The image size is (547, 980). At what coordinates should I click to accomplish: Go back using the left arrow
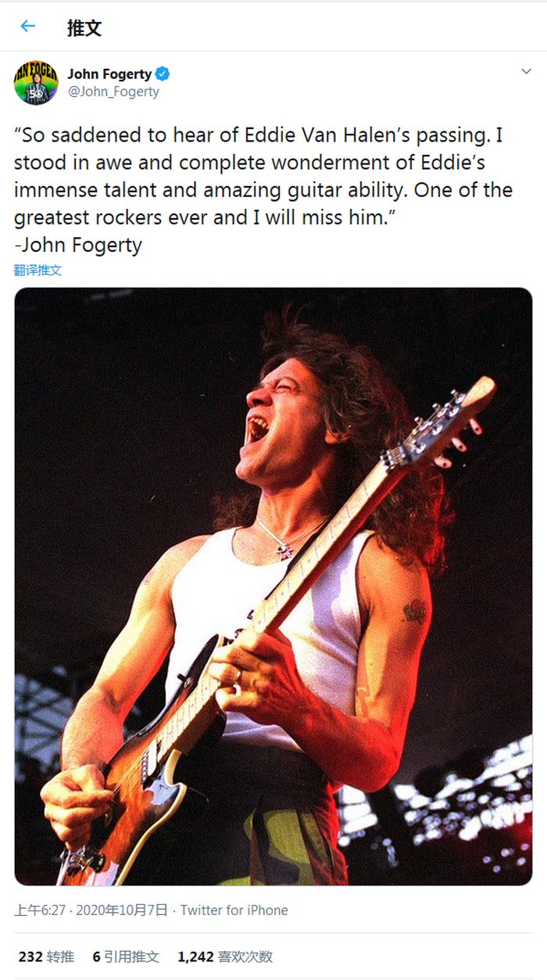click(x=28, y=27)
